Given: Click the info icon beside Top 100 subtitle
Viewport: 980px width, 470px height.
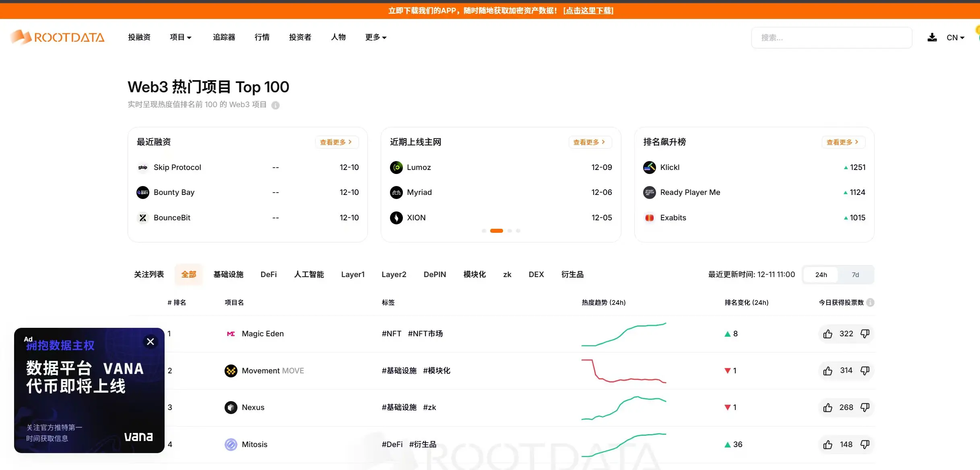Looking at the screenshot, I should [x=275, y=105].
